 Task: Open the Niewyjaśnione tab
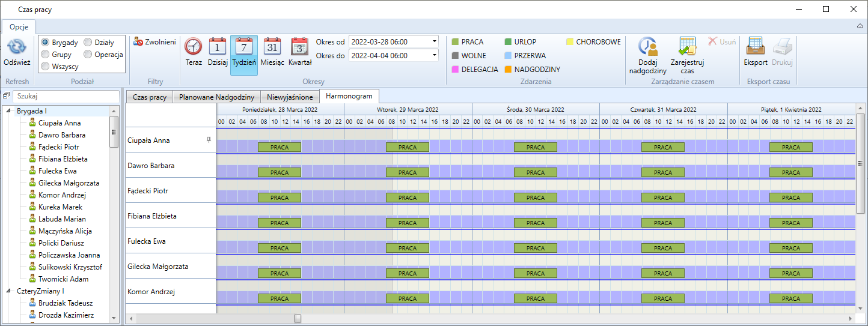coord(290,97)
